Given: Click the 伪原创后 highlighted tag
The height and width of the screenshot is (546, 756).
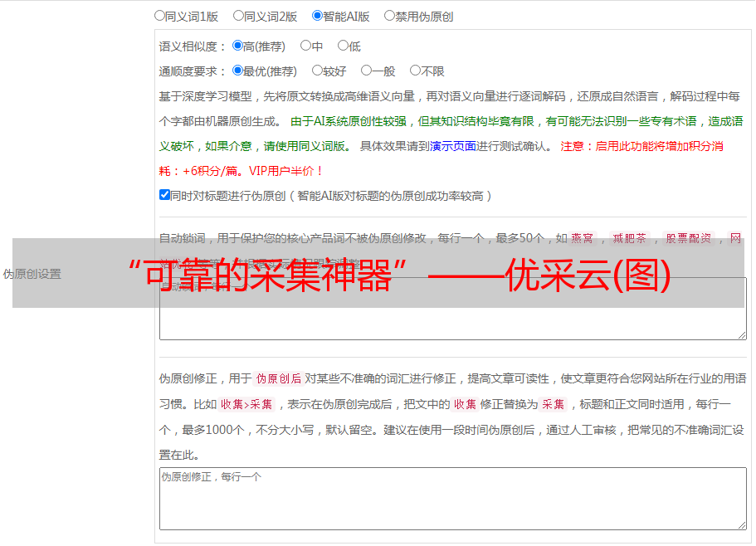Looking at the screenshot, I should click(279, 378).
